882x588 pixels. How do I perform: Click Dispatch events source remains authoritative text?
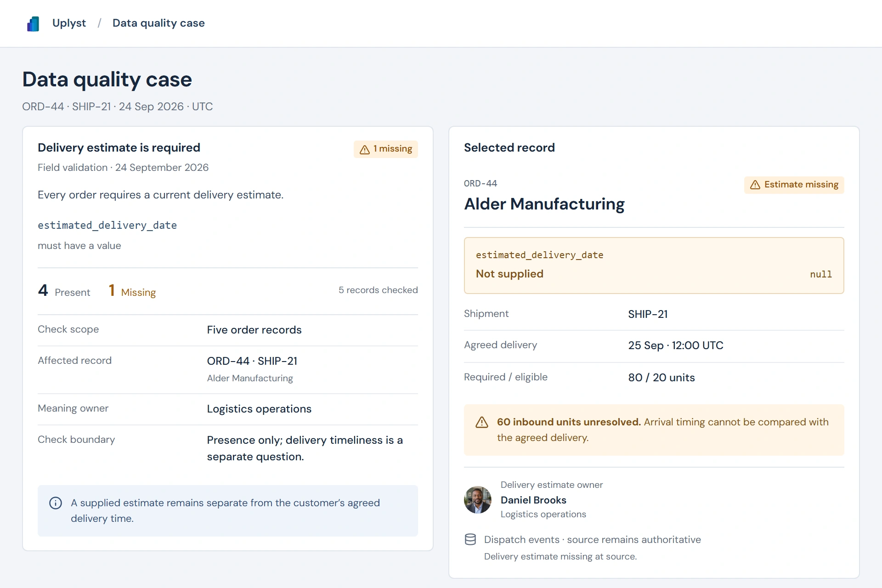592,539
